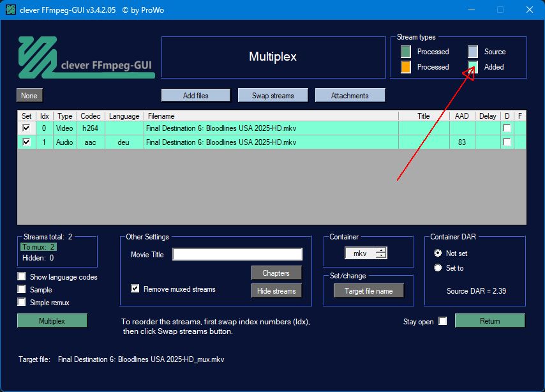Click Idx cell 1 of Audio stream
This screenshot has width=545, height=392.
(44, 142)
